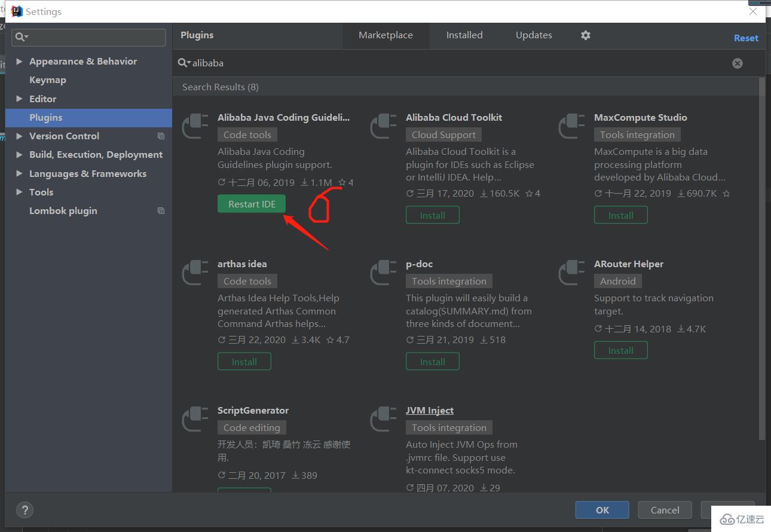Clear the alibaba plugin search text
Image resolution: width=771 pixels, height=532 pixels.
738,63
